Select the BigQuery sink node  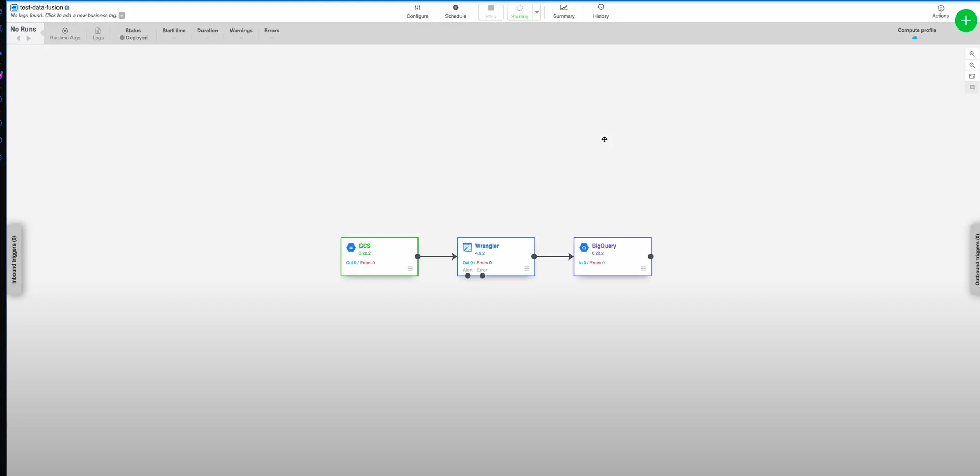pyautogui.click(x=612, y=256)
